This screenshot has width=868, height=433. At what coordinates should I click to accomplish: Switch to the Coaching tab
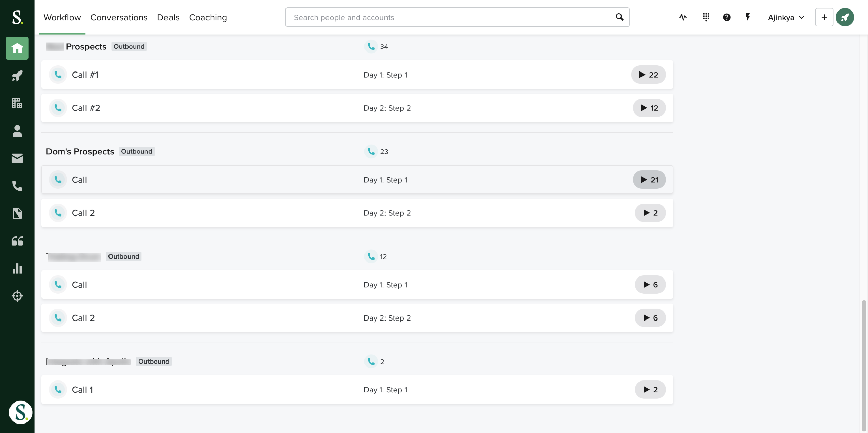tap(208, 17)
